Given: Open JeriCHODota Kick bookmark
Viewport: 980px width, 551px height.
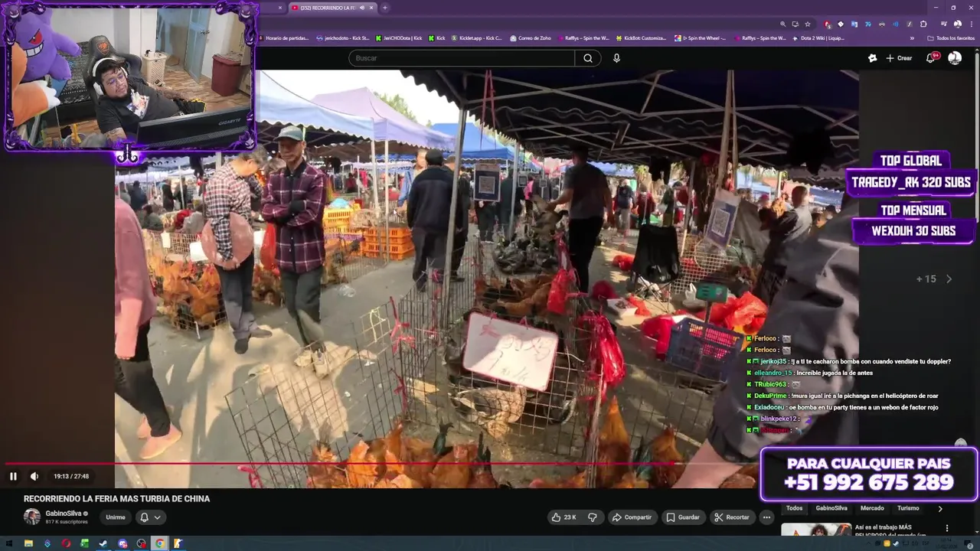Looking at the screenshot, I should 399,38.
